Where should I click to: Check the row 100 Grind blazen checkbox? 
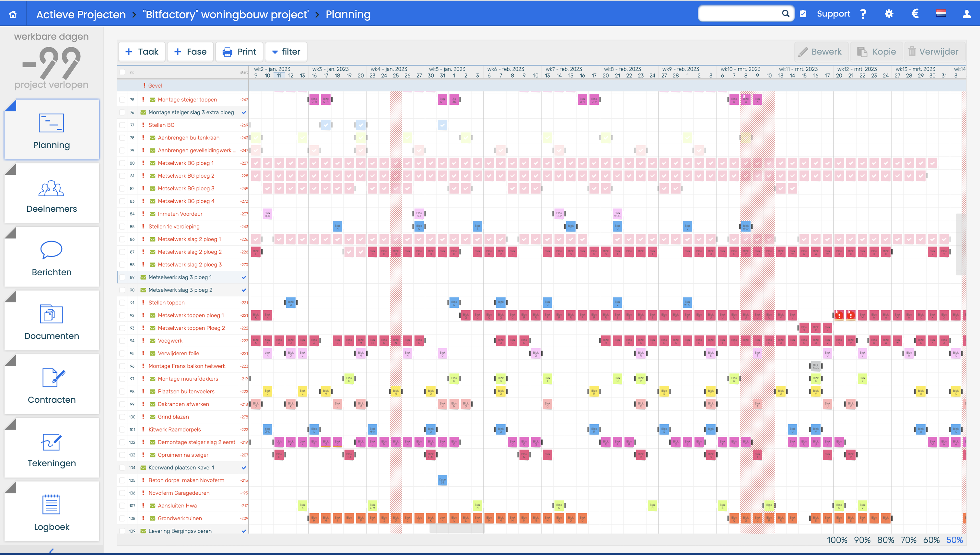(122, 417)
